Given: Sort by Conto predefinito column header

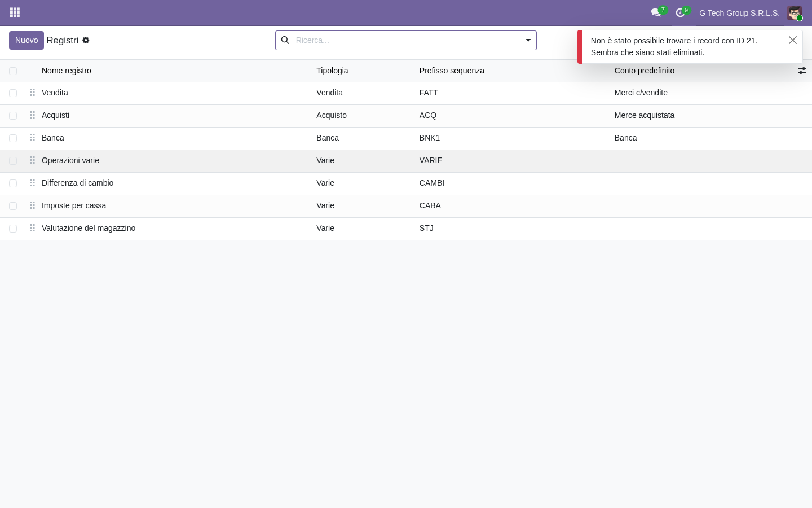Looking at the screenshot, I should (x=645, y=71).
